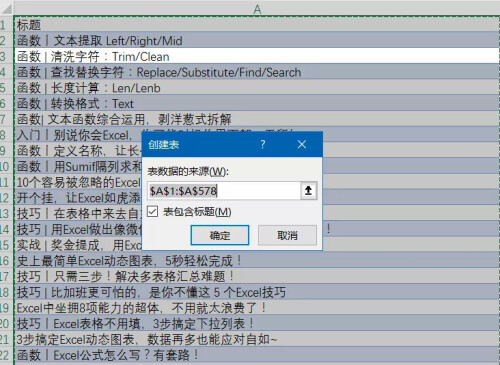The width and height of the screenshot is (500, 365).
Task: Click cell Replace/Substitute/Find/Search
Action: tap(257, 72)
